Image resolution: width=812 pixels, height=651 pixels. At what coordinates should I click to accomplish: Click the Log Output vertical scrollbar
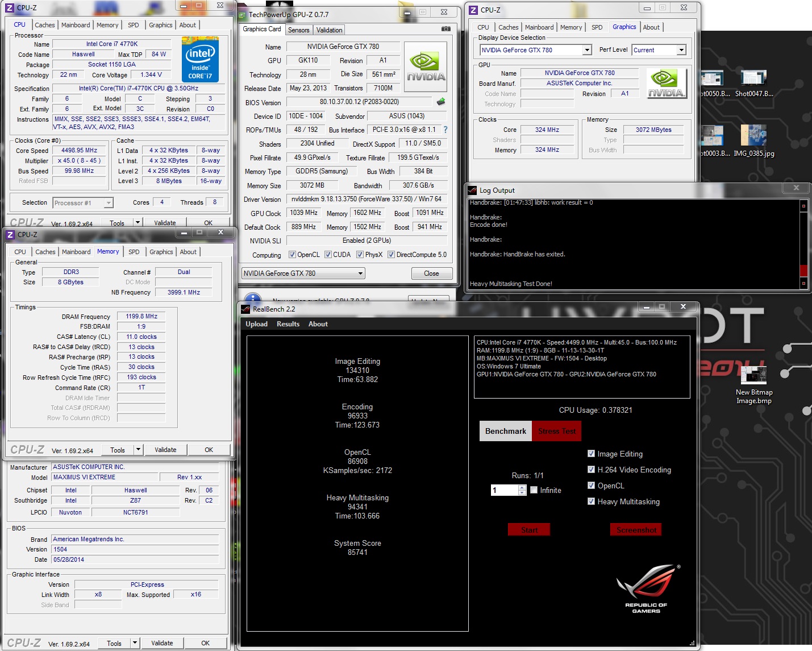tap(803, 244)
